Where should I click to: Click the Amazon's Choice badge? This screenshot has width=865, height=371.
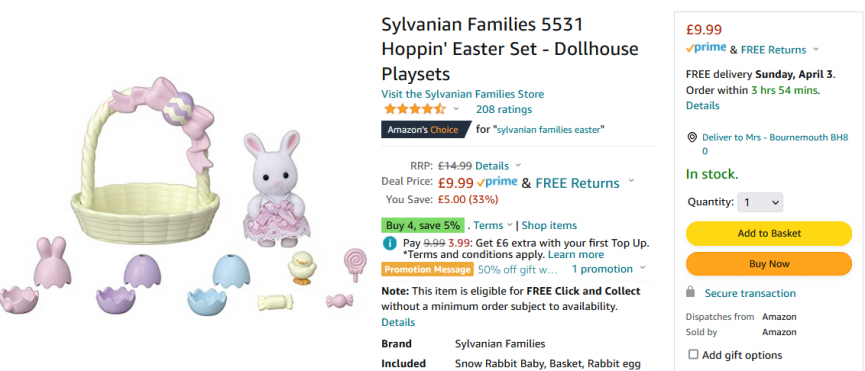pos(426,130)
